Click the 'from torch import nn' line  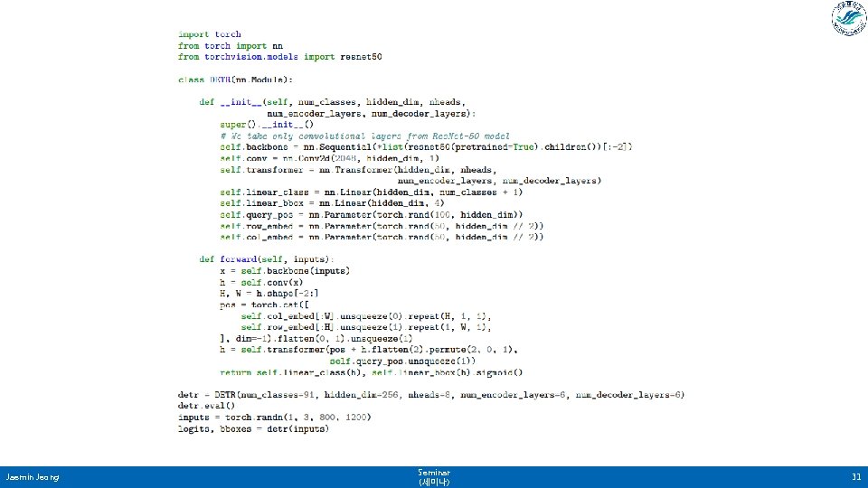tap(231, 46)
